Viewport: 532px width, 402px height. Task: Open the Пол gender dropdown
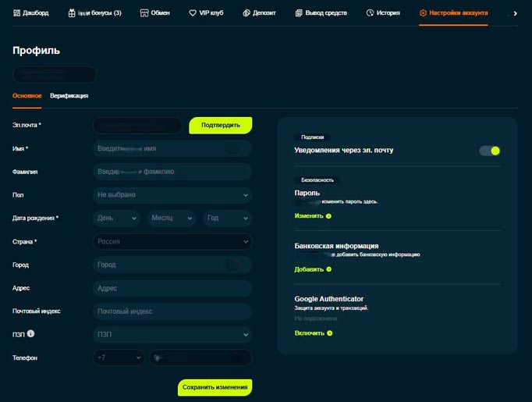click(172, 194)
